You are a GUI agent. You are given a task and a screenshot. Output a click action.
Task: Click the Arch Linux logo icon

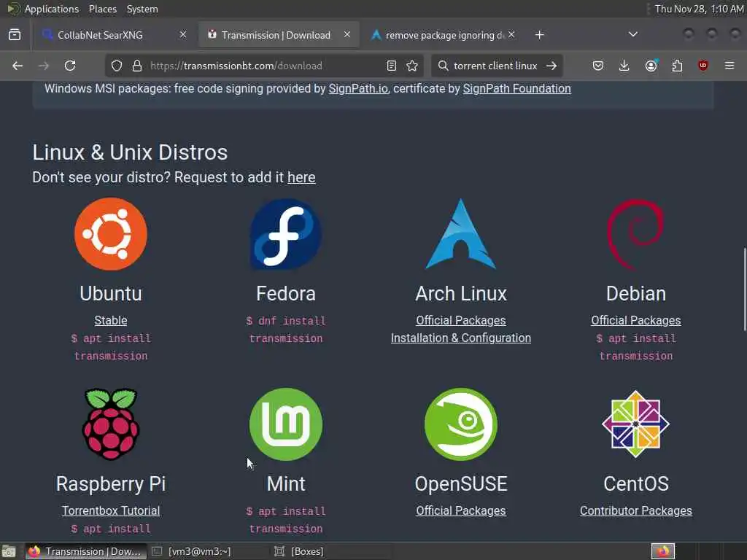pos(461,234)
